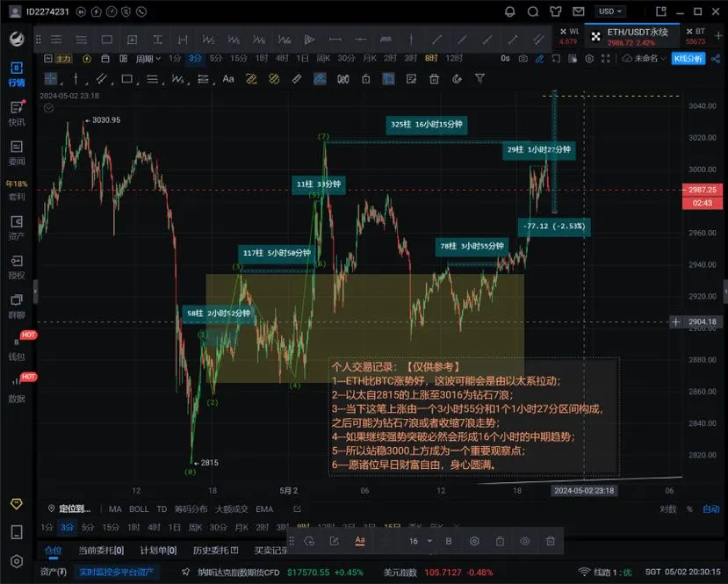Click the 定位到... locate button

[x=69, y=509]
